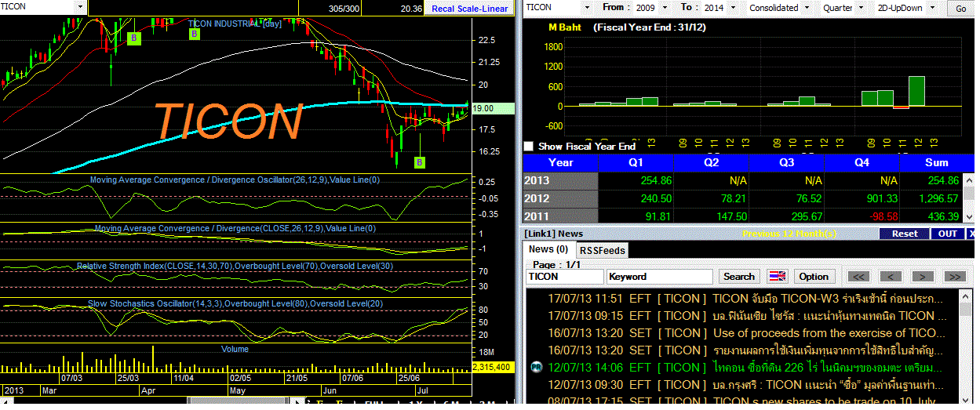Go to the first news page (<<)
This screenshot has width=980, height=410.
pyautogui.click(x=859, y=277)
